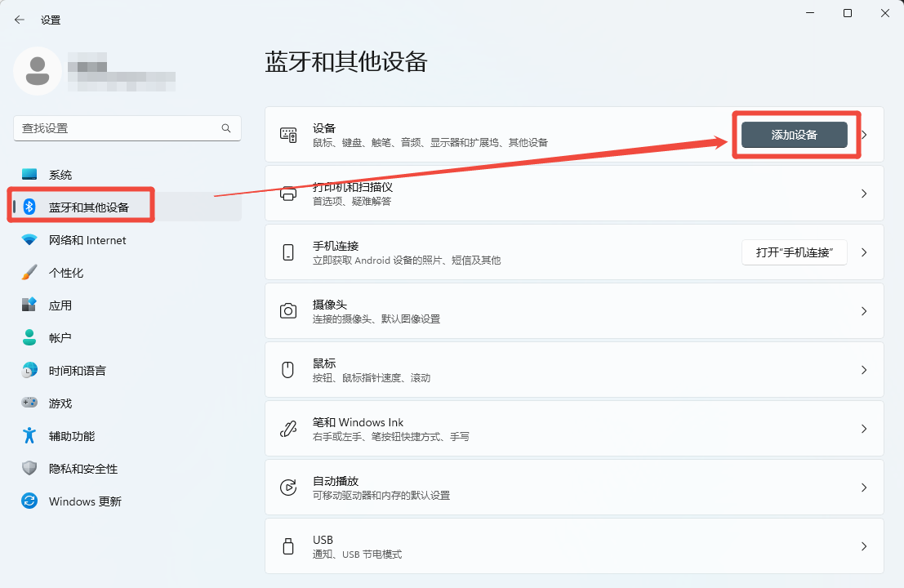Viewport: 904px width, 588px height.
Task: Expand the 摄像头 row chevron
Action: coord(864,311)
